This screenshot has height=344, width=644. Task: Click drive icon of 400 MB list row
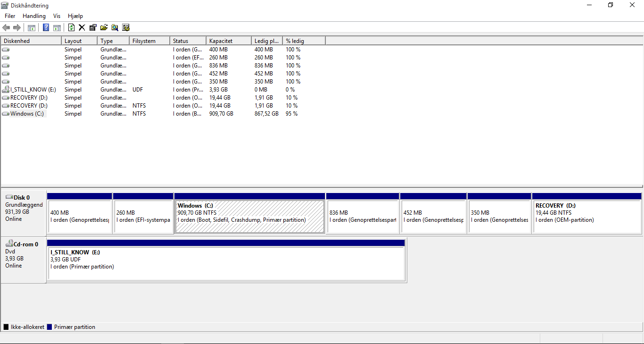coord(6,50)
